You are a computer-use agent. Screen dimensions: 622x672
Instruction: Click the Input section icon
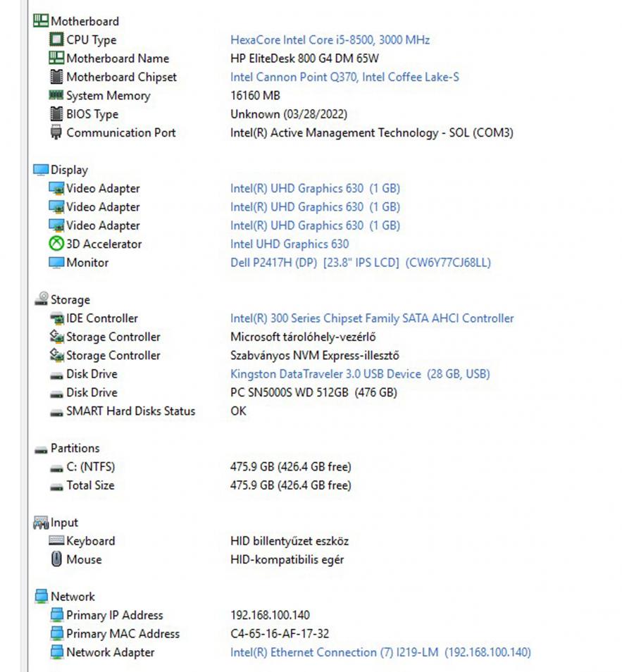[x=41, y=522]
